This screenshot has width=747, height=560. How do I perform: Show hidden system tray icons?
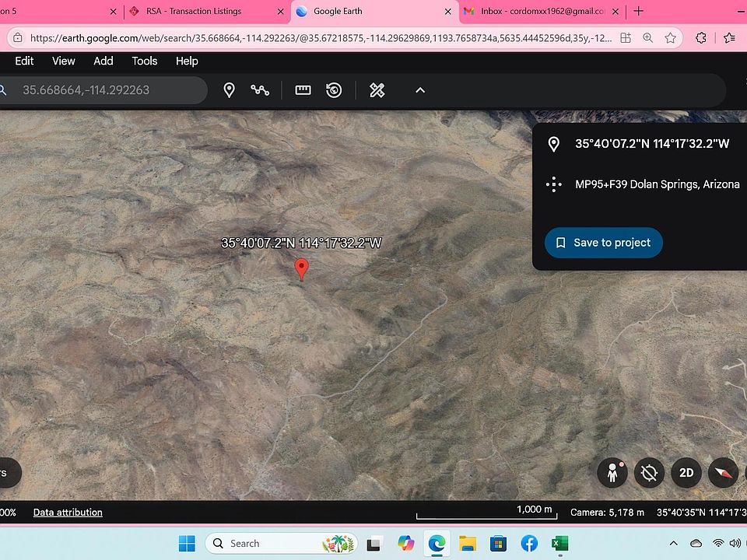coord(673,544)
